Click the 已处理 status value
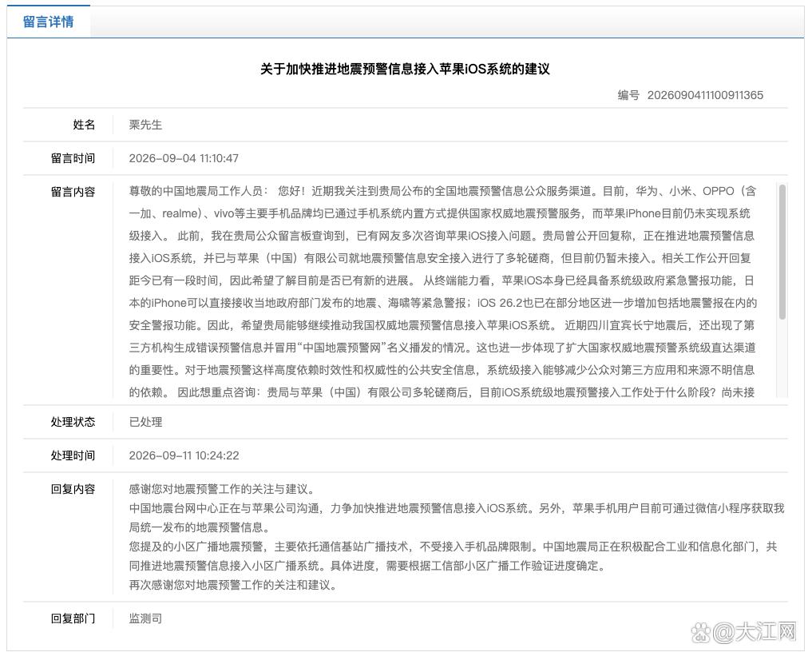 pyautogui.click(x=145, y=422)
